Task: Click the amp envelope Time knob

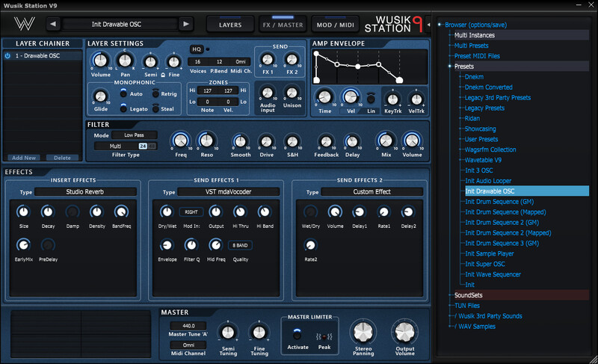Action: pyautogui.click(x=324, y=97)
